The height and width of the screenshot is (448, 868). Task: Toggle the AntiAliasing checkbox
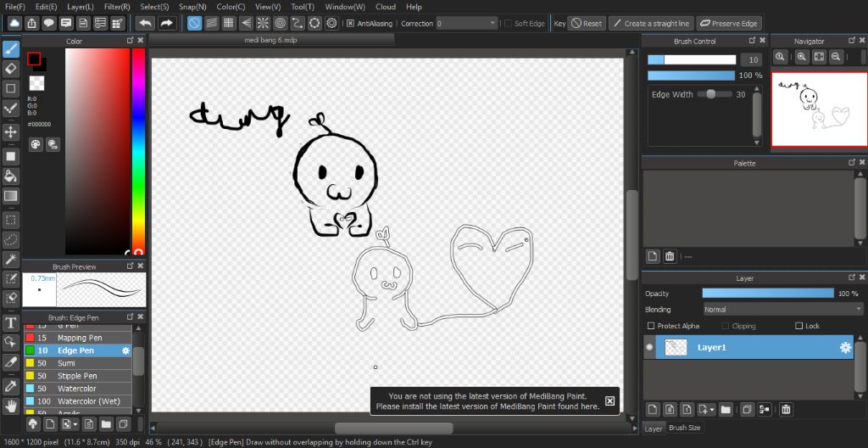(350, 23)
